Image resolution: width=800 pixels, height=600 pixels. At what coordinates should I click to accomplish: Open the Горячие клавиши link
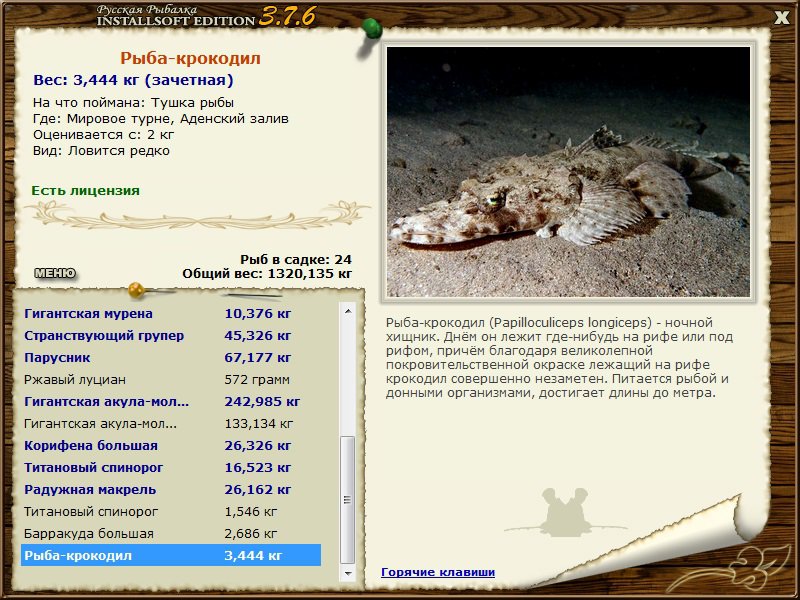(x=438, y=572)
